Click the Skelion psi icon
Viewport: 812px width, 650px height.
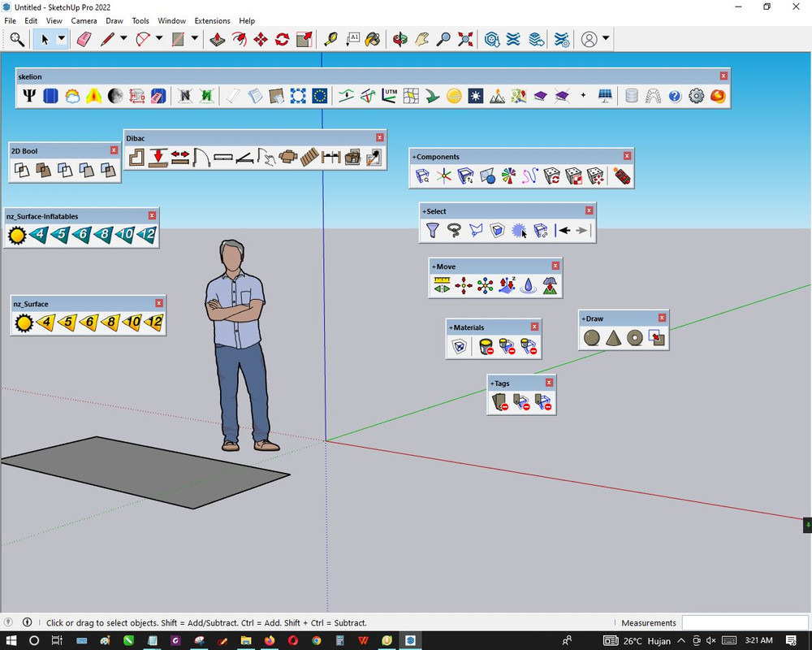pyautogui.click(x=29, y=96)
